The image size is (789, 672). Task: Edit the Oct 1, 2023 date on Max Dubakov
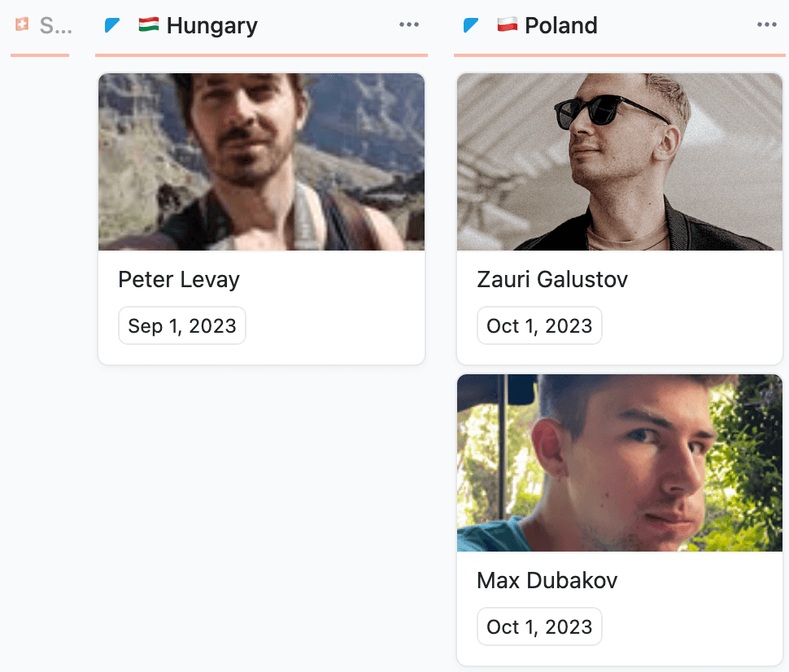pos(539,627)
